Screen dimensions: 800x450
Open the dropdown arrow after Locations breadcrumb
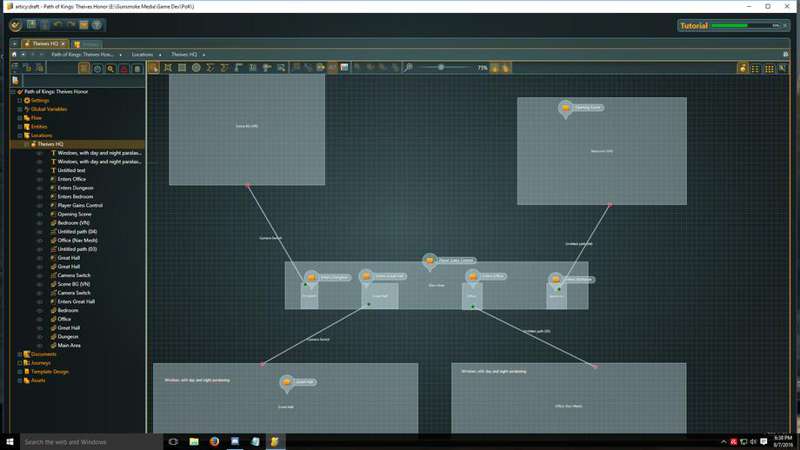pos(160,55)
